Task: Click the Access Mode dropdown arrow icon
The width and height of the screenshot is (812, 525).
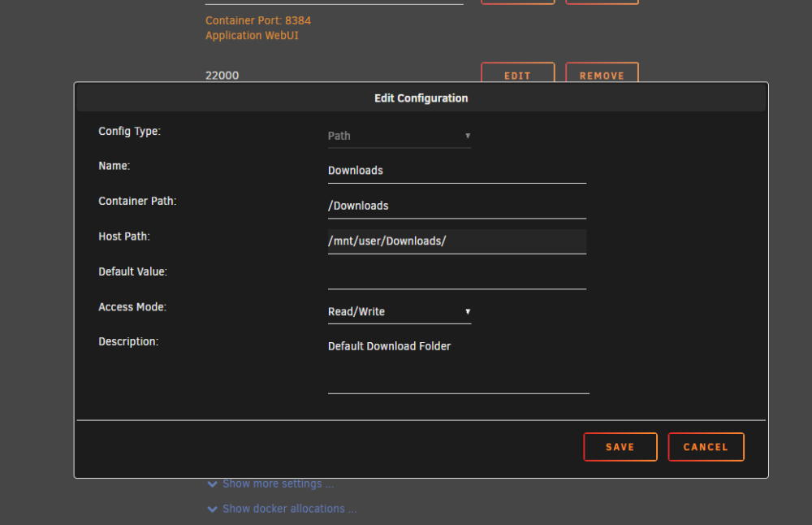Action: tap(468, 311)
